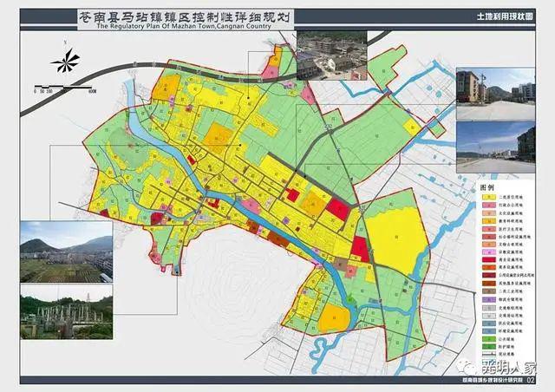Click the north arrow compass rose

(x=66, y=60)
